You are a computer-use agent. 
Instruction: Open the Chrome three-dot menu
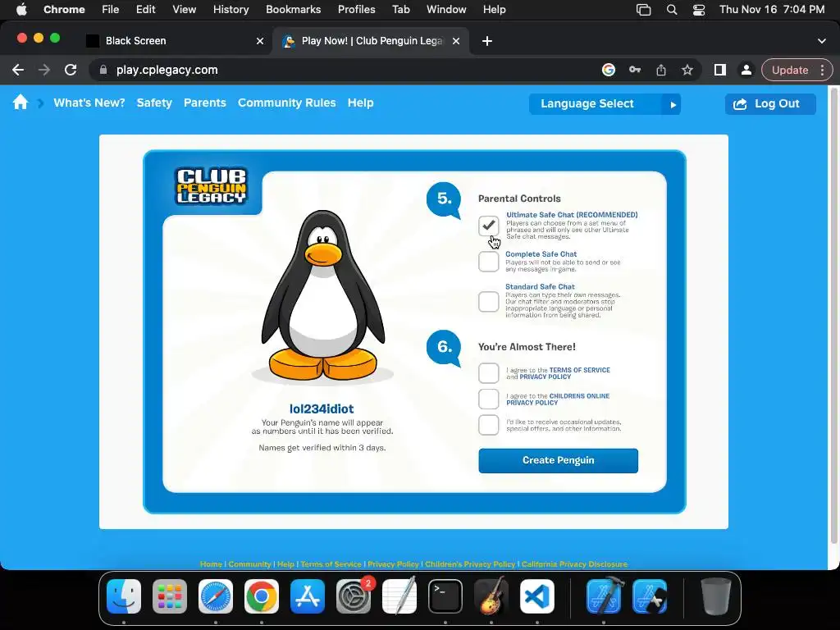(x=822, y=71)
